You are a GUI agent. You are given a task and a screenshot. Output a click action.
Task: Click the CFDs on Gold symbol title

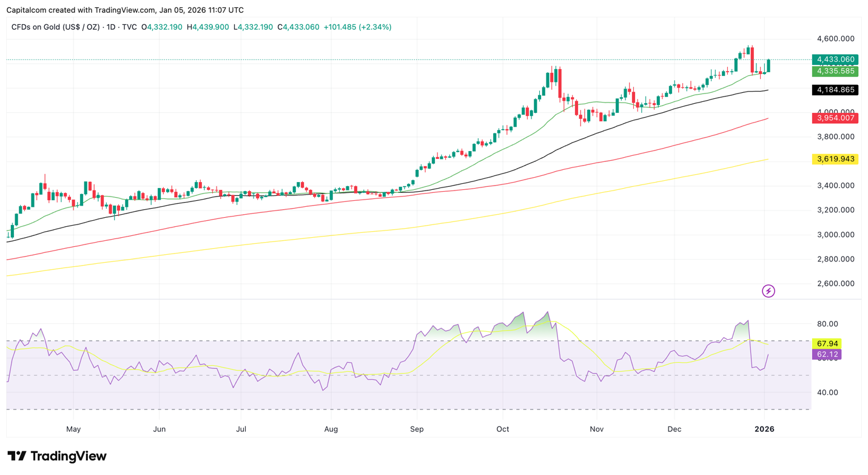55,27
